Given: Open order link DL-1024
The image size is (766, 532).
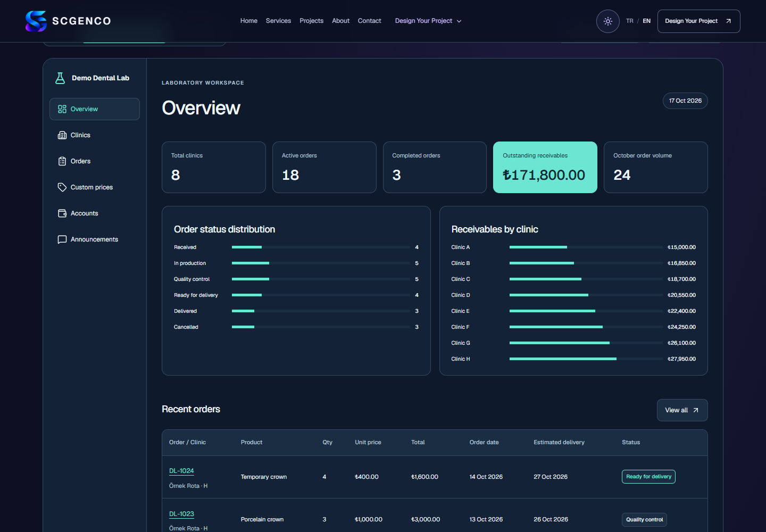Looking at the screenshot, I should pyautogui.click(x=181, y=471).
